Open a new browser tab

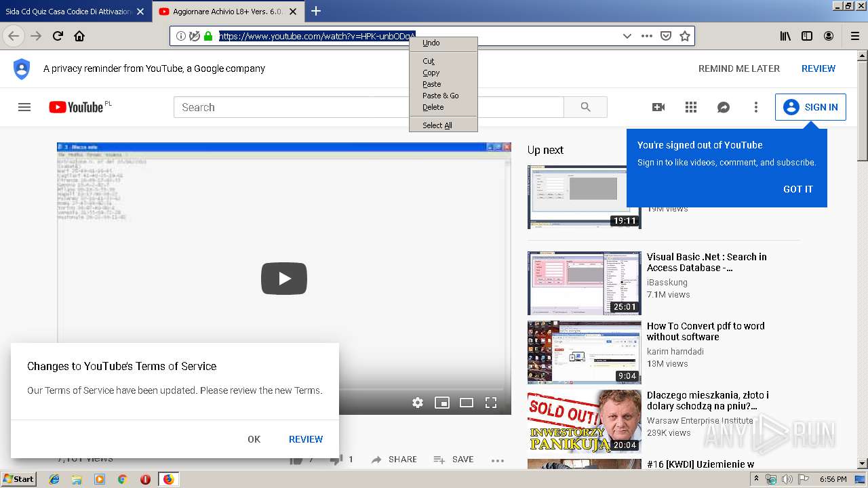tap(316, 11)
